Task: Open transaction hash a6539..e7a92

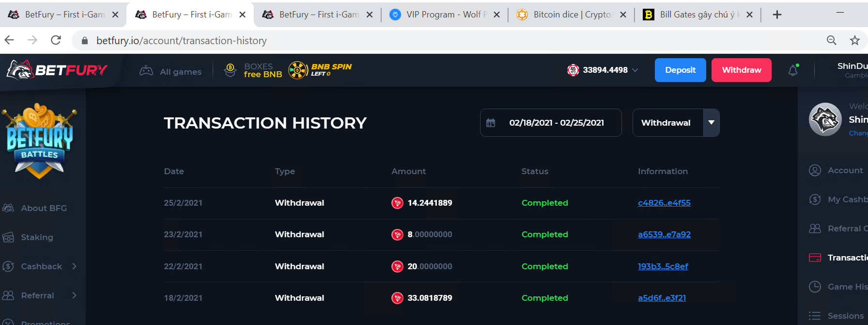Action: click(x=664, y=234)
